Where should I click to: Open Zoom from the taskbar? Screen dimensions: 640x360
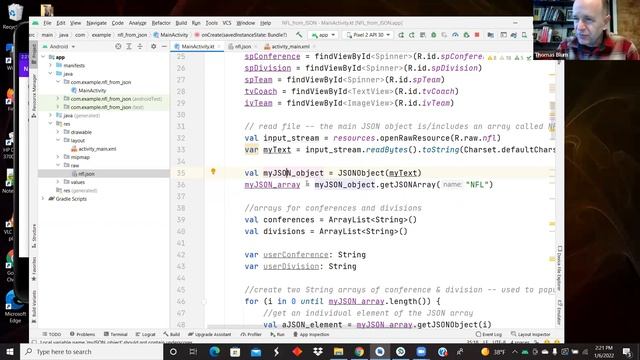click(421, 351)
